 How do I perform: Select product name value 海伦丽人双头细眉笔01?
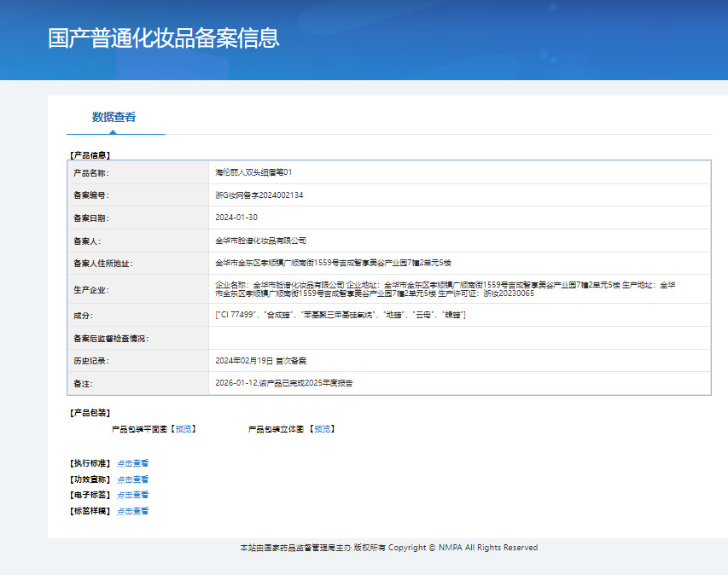coord(253,172)
